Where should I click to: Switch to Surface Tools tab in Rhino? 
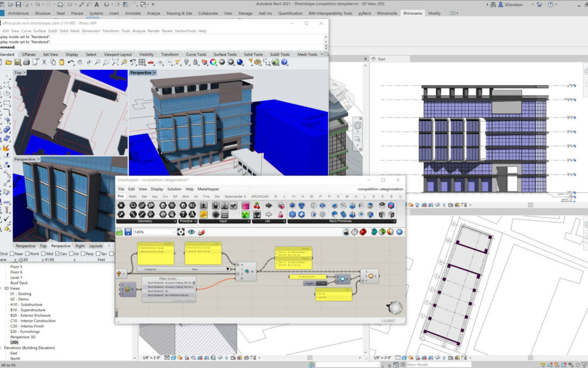pyautogui.click(x=225, y=55)
